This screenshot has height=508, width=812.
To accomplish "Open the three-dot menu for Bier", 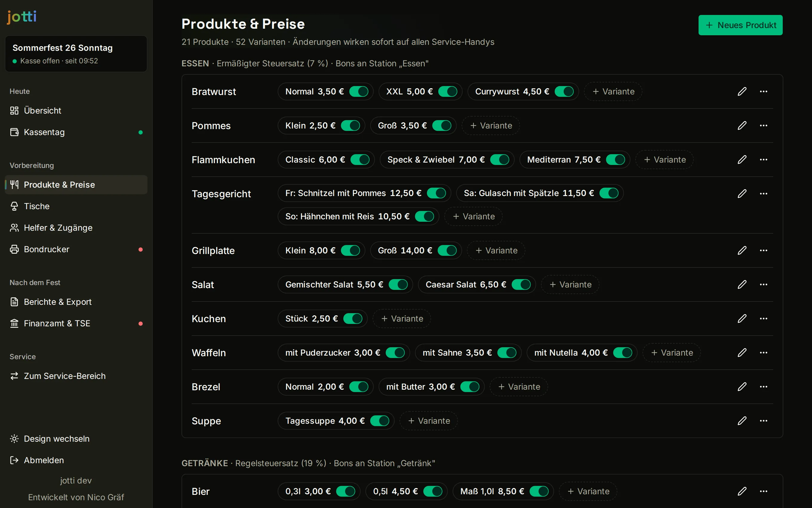I will (763, 491).
